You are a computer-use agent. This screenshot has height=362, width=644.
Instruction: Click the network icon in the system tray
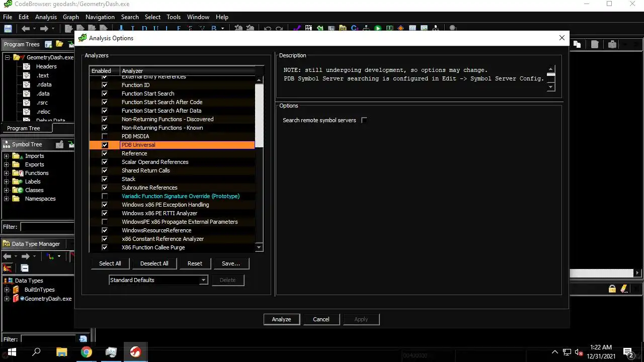tap(567, 352)
